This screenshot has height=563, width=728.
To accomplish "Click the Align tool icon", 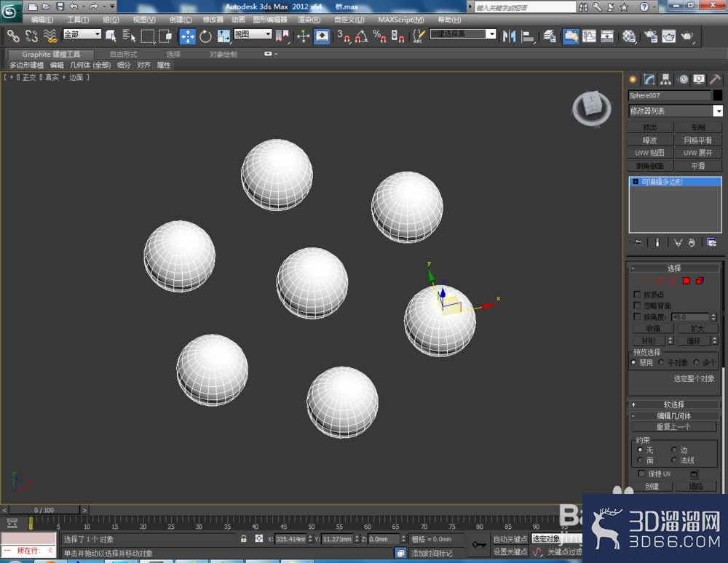I will (527, 36).
